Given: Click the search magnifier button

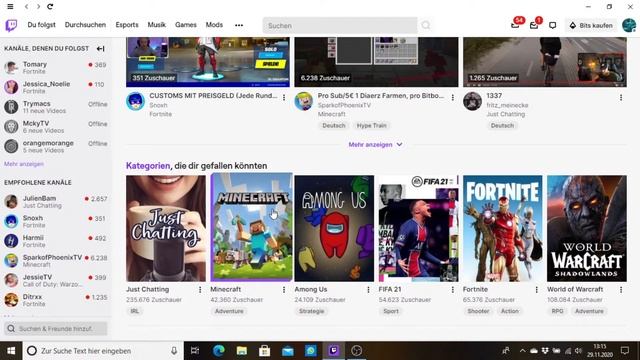Looking at the screenshot, I should (x=426, y=25).
